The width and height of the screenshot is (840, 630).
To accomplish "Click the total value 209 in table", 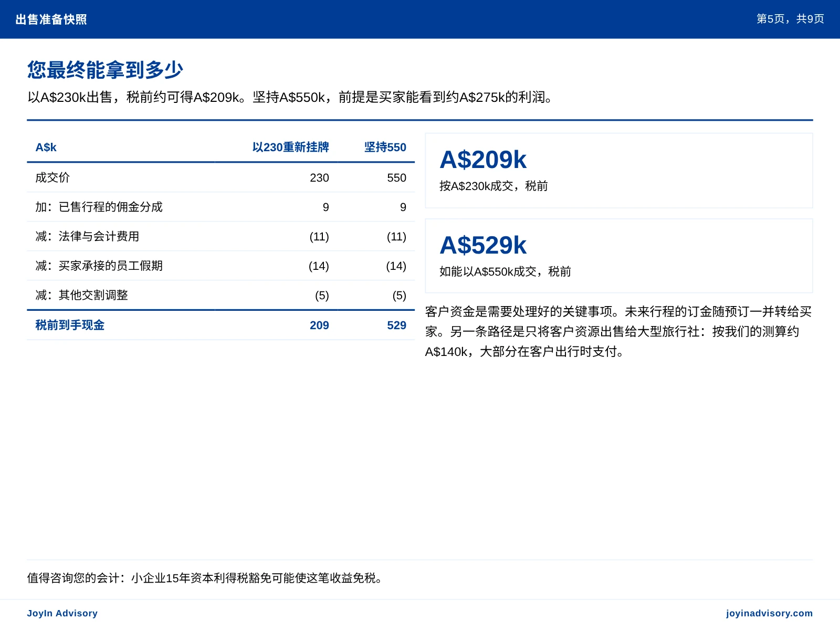I will [319, 325].
